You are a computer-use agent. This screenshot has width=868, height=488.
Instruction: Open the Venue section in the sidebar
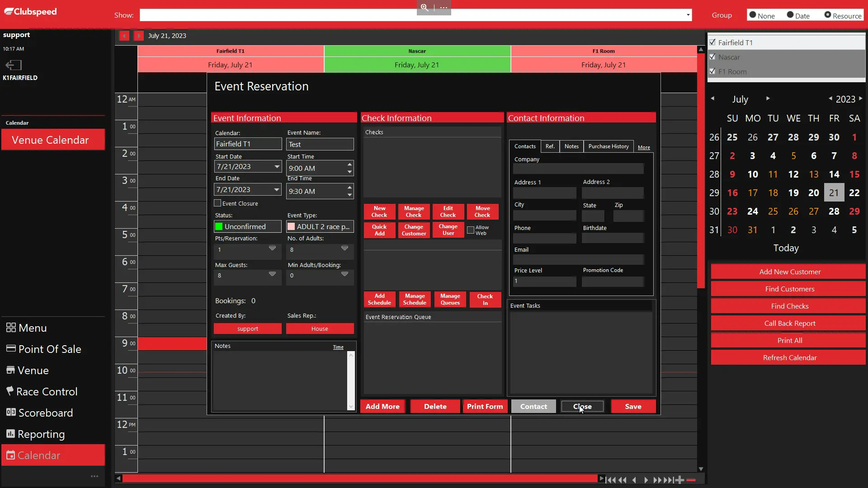click(x=28, y=371)
